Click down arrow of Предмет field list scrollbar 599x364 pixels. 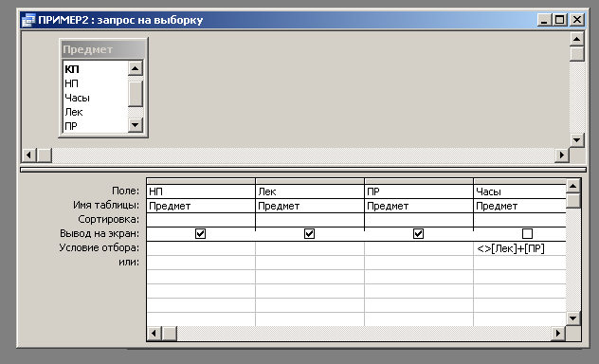(x=136, y=124)
